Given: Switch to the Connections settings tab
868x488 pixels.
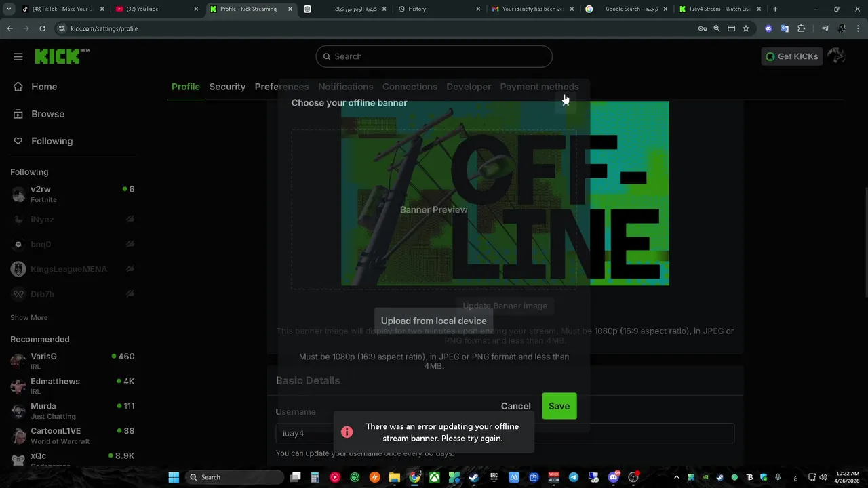Looking at the screenshot, I should point(410,87).
